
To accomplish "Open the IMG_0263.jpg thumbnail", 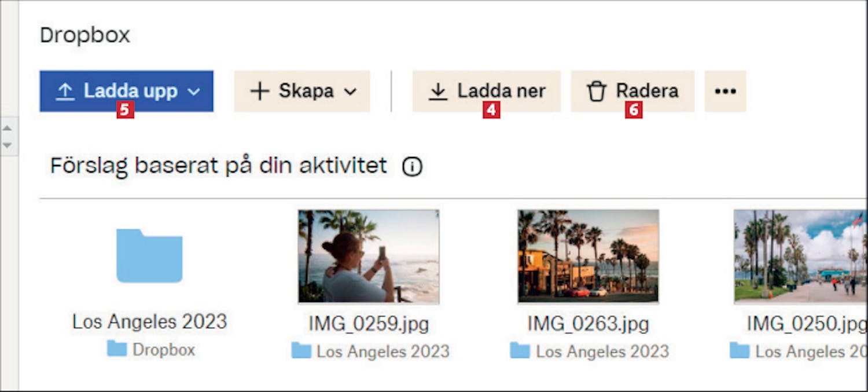I will 588,256.
